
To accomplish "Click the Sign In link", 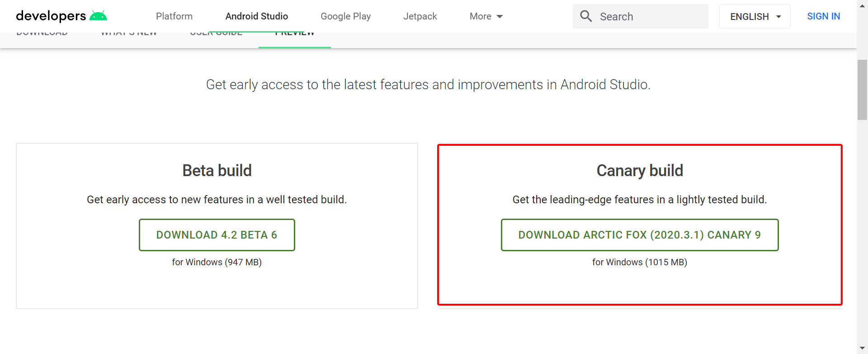I will tap(824, 16).
